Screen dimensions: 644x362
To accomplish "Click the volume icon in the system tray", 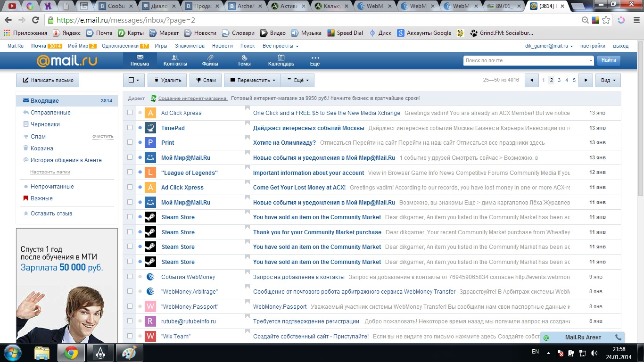I will [x=594, y=353].
